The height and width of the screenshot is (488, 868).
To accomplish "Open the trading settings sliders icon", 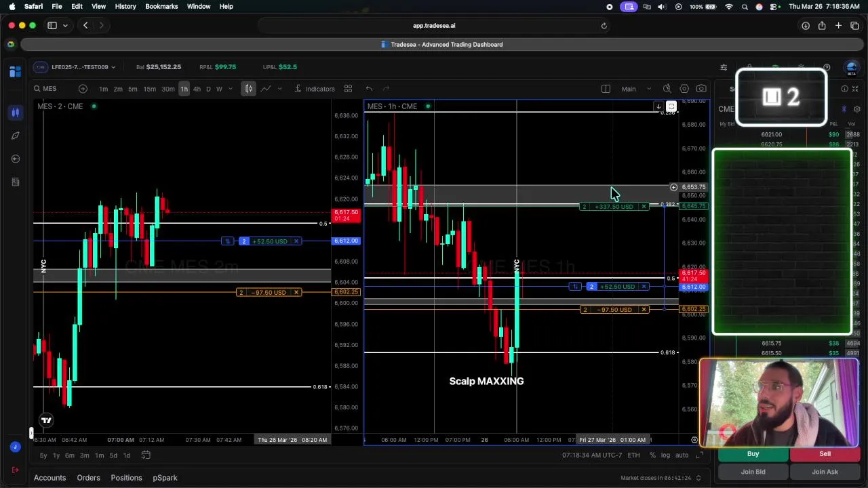I will coord(724,67).
